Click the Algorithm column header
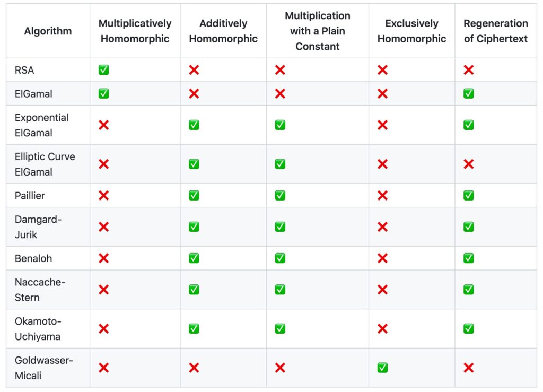The width and height of the screenshot is (543, 392). 48,31
